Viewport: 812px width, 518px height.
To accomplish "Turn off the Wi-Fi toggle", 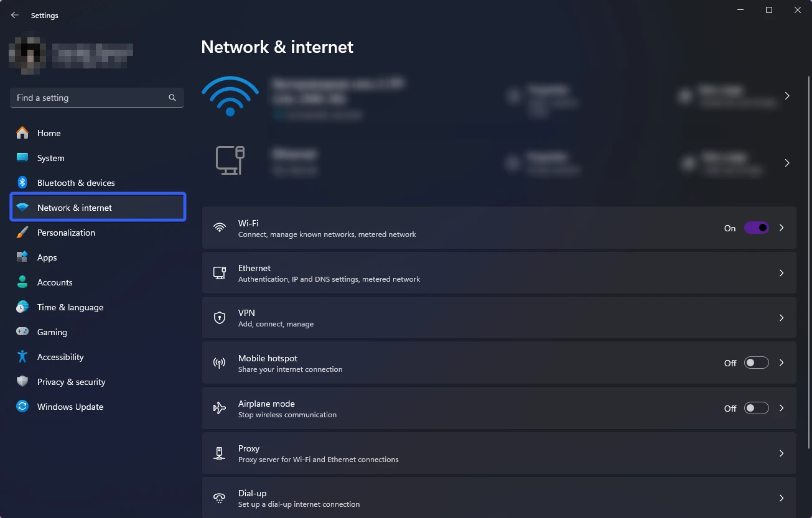I will pos(756,228).
